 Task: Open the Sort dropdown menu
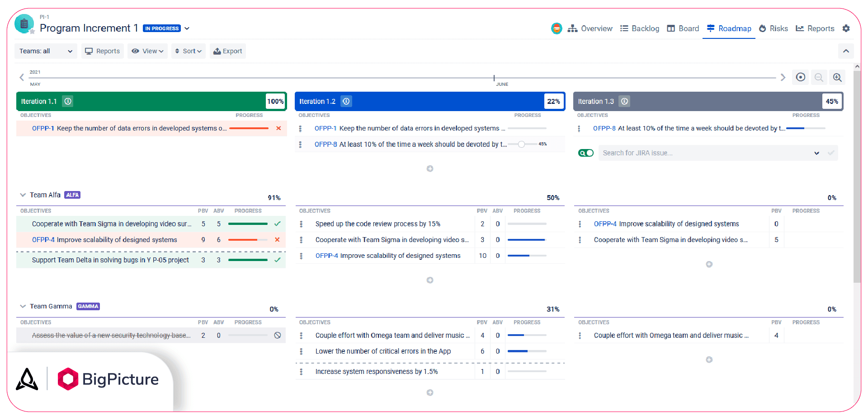(x=188, y=51)
